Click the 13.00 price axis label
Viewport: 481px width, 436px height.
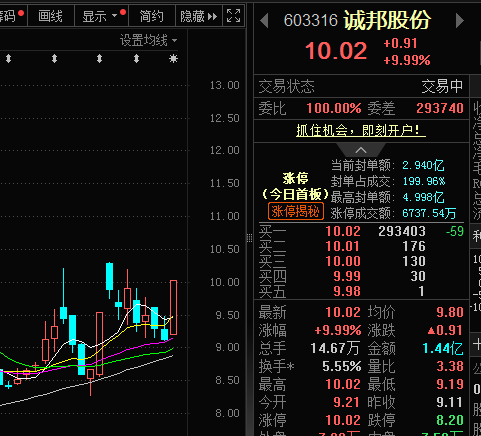click(x=225, y=85)
